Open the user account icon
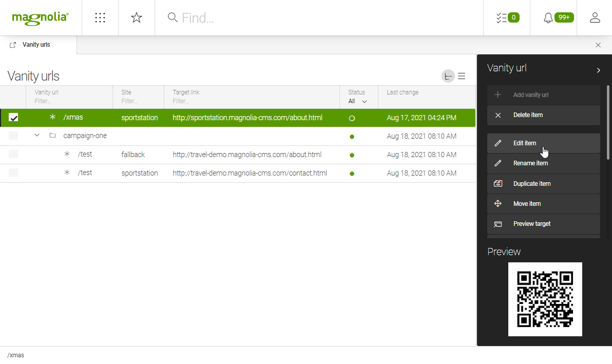Image resolution: width=612 pixels, height=364 pixels. point(595,17)
